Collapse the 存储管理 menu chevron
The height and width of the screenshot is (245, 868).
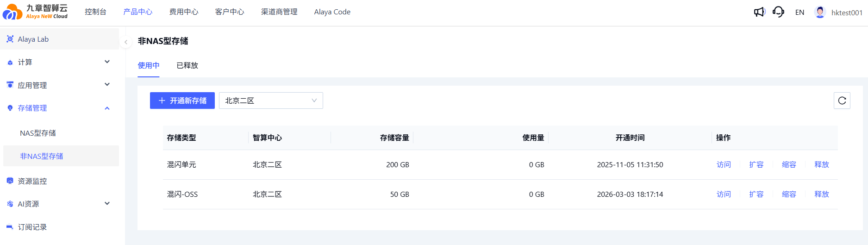(x=107, y=108)
